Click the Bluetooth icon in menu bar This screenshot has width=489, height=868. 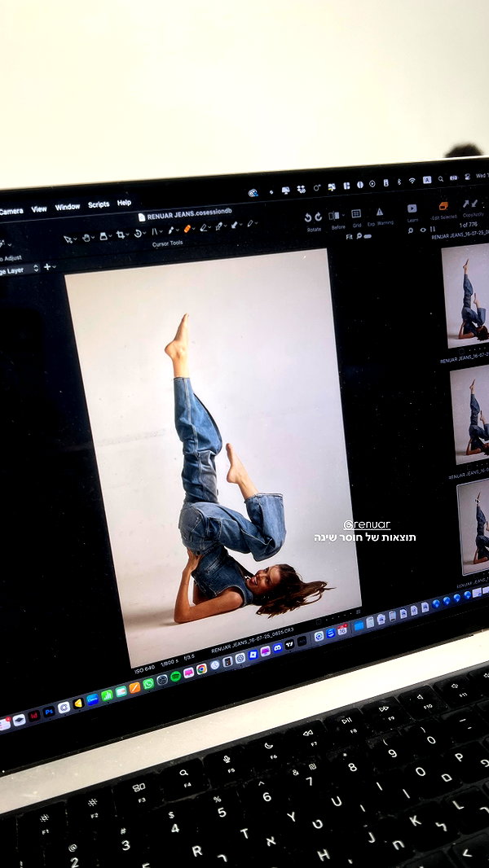[x=399, y=182]
